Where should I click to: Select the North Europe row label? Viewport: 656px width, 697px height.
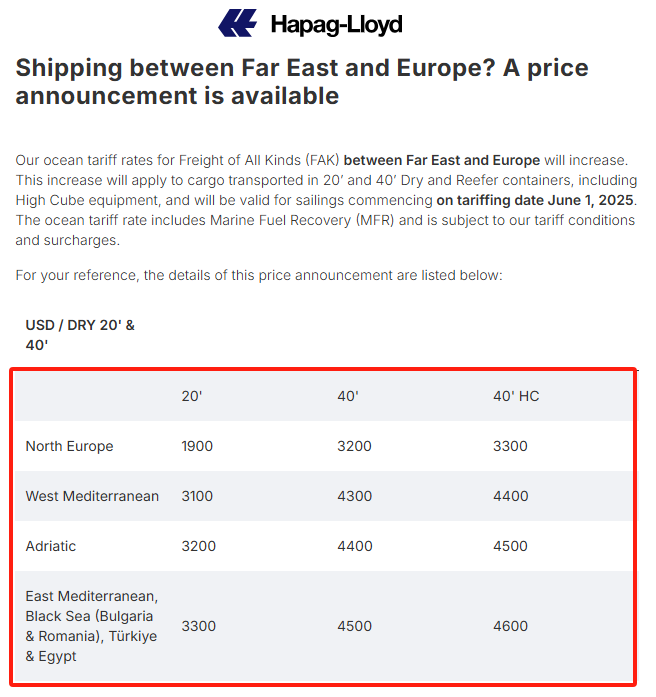pos(69,446)
